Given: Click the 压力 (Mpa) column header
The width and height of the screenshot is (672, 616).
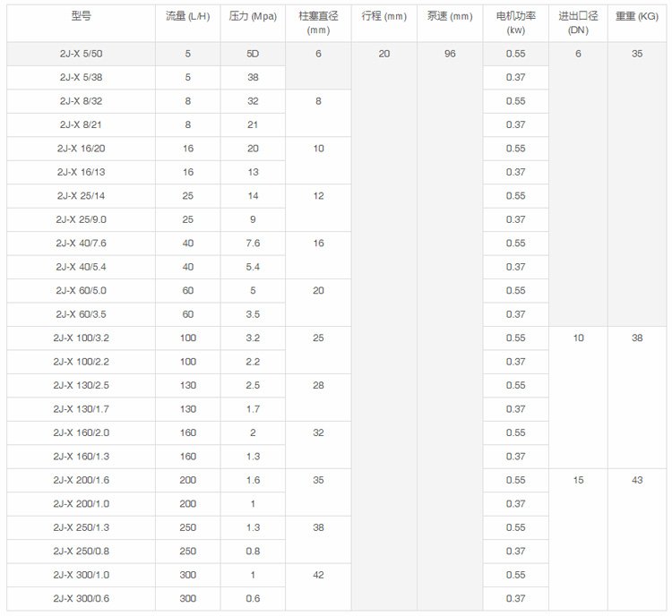Looking at the screenshot, I should [253, 16].
